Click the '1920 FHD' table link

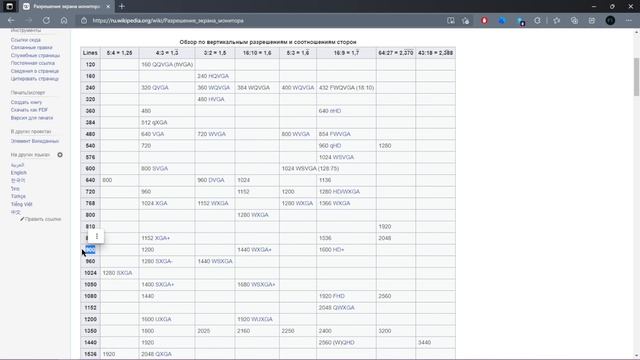click(x=332, y=296)
